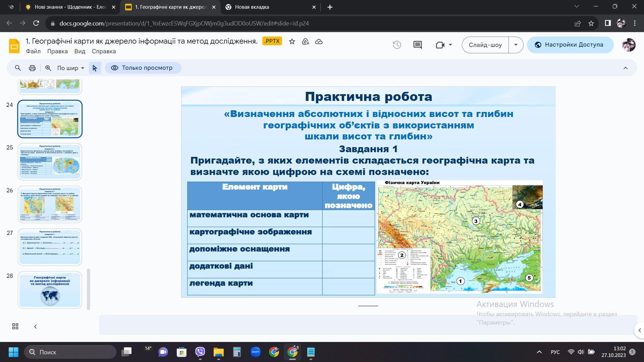Open the comments history icon
Viewport: 644px width, 362px height.
click(x=417, y=45)
